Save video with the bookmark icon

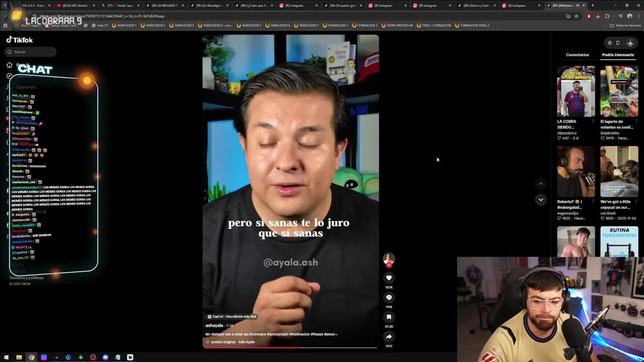(389, 317)
